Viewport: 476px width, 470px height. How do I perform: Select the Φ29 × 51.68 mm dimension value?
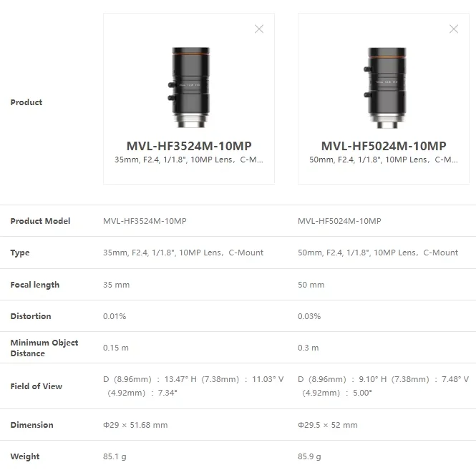[135, 425]
